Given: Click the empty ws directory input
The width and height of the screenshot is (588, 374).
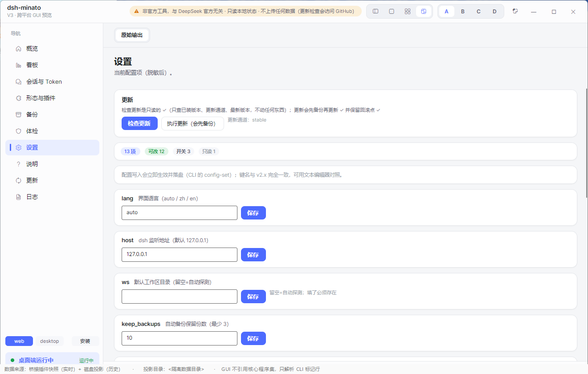Looking at the screenshot, I should pyautogui.click(x=180, y=297).
